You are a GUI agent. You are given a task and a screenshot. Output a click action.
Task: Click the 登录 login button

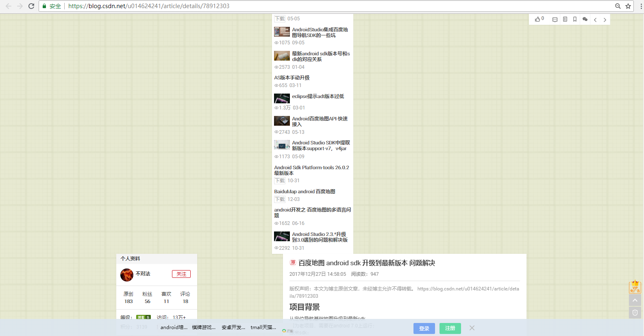click(424, 328)
